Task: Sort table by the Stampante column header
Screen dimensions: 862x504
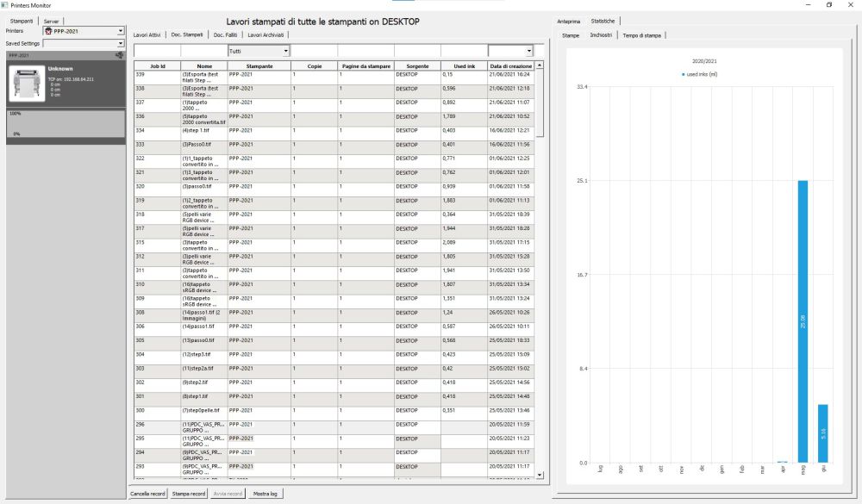Action: pos(259,66)
